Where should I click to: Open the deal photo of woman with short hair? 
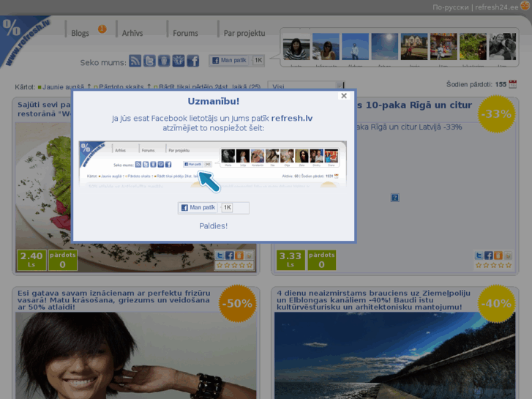click(x=135, y=356)
